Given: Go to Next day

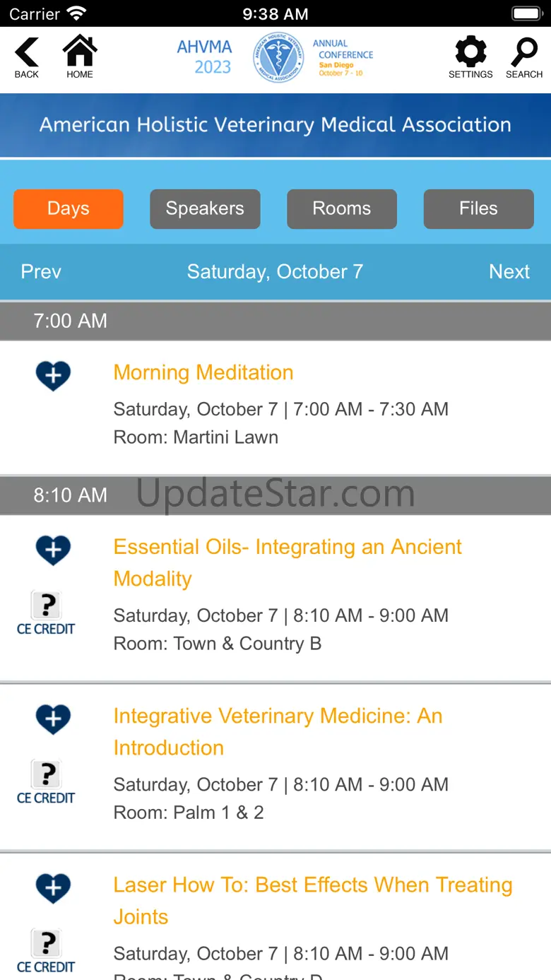Looking at the screenshot, I should click(509, 272).
